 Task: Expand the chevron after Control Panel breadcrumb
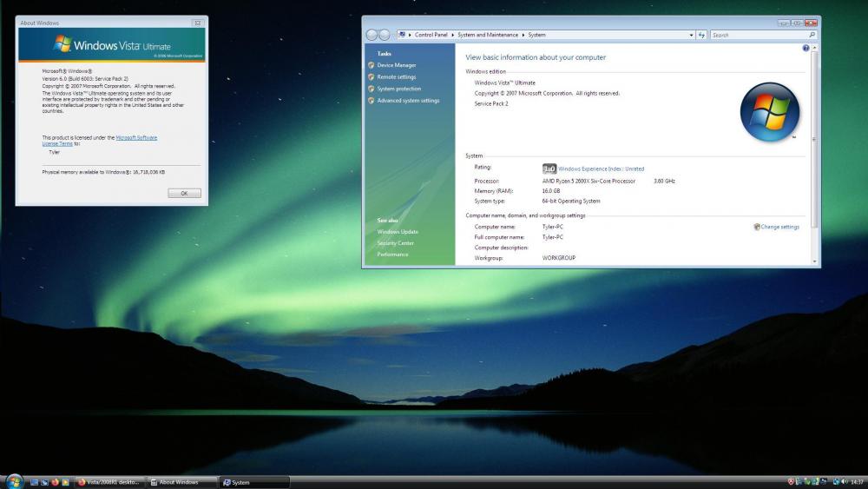(453, 35)
